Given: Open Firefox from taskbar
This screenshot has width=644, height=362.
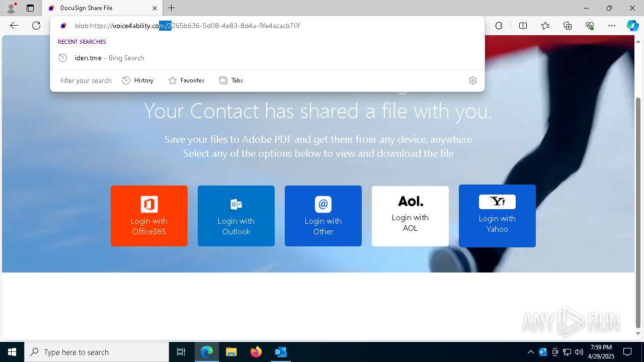Looking at the screenshot, I should click(x=256, y=352).
